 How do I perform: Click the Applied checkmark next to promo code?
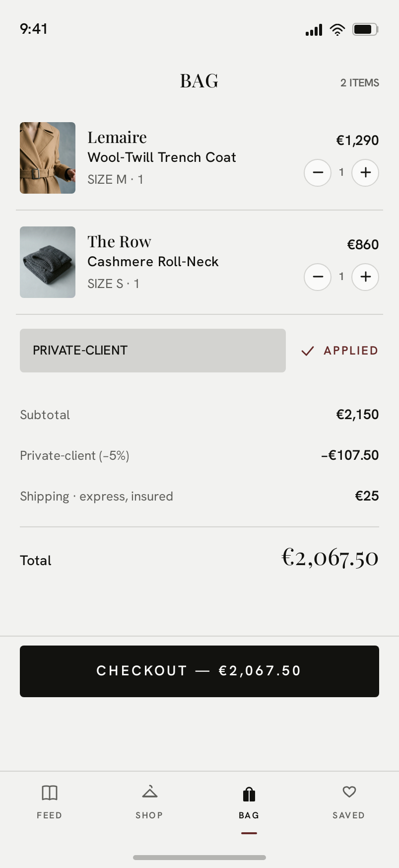tap(308, 351)
